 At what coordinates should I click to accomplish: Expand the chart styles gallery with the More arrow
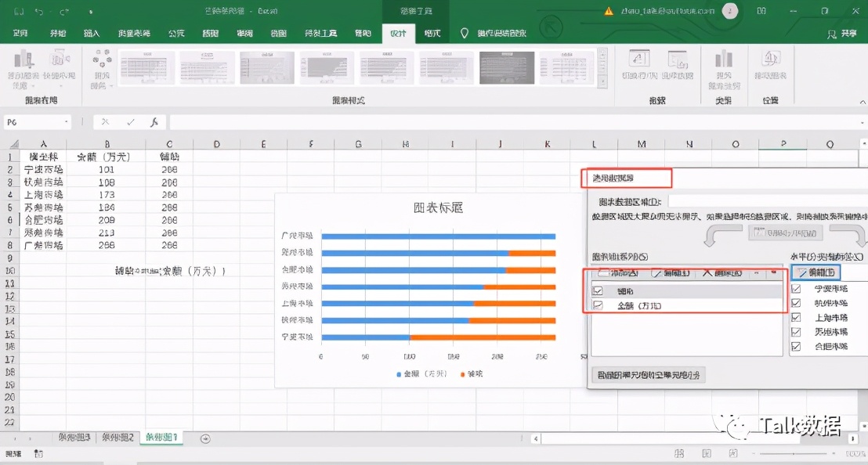point(603,83)
